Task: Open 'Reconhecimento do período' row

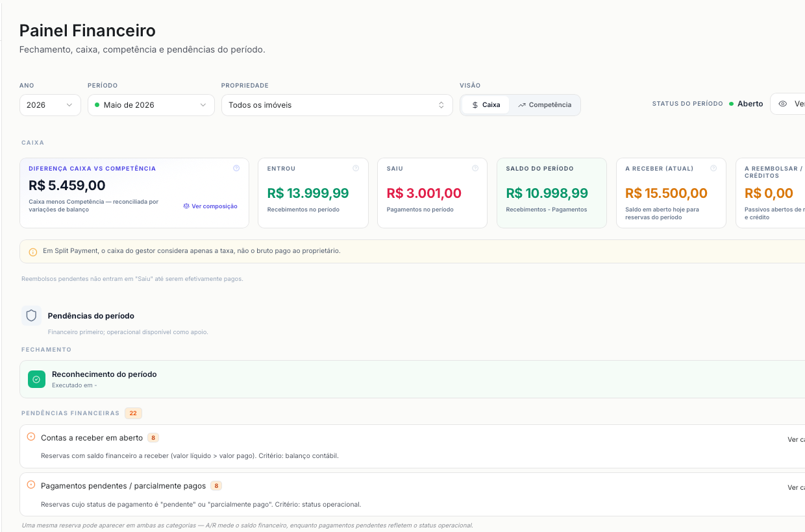Action: (412, 379)
